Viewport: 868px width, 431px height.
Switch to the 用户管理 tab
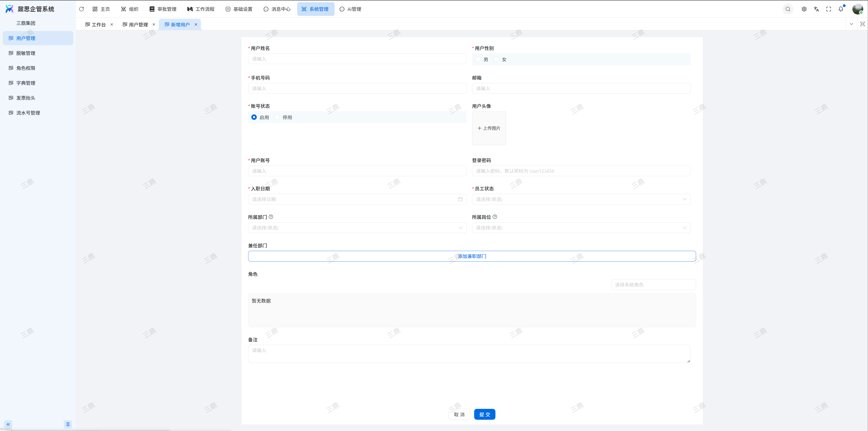pos(138,25)
